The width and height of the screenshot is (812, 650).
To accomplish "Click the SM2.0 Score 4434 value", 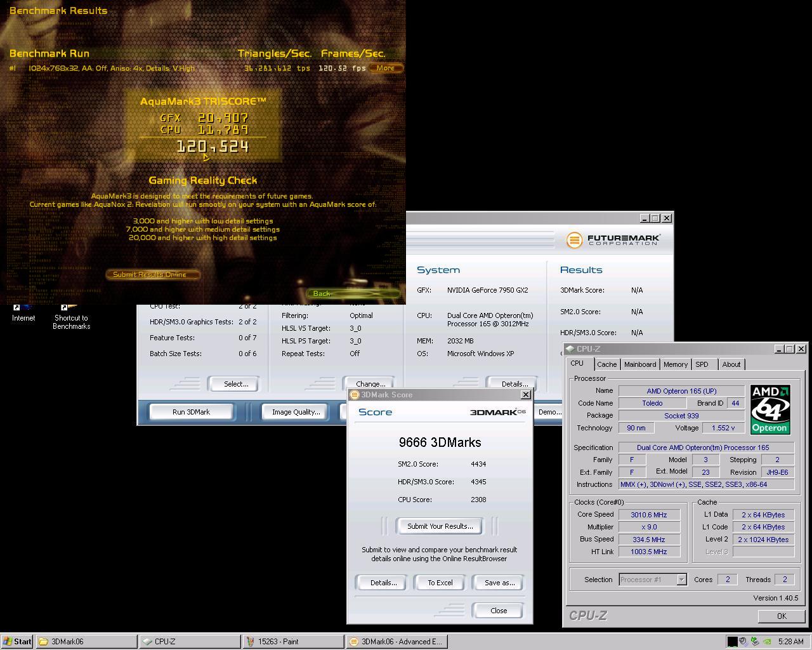I will point(478,464).
